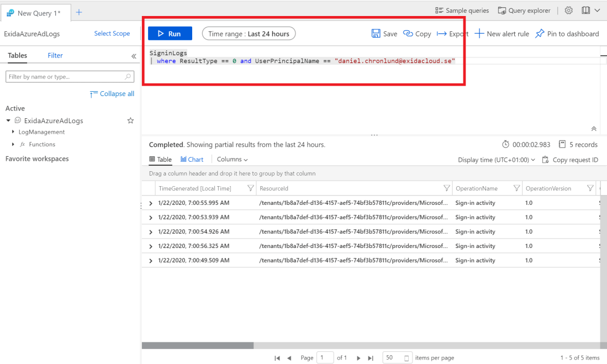Copy the query link
The width and height of the screenshot is (607, 364).
417,34
